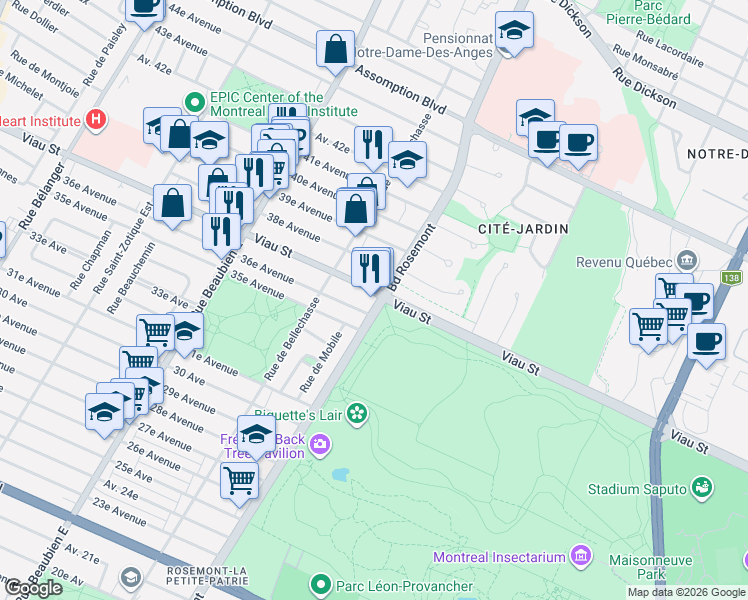Image resolution: width=748 pixels, height=600 pixels.
Task: Click the school marker right of the Av. 42e restaurant
Action: pyautogui.click(x=407, y=161)
